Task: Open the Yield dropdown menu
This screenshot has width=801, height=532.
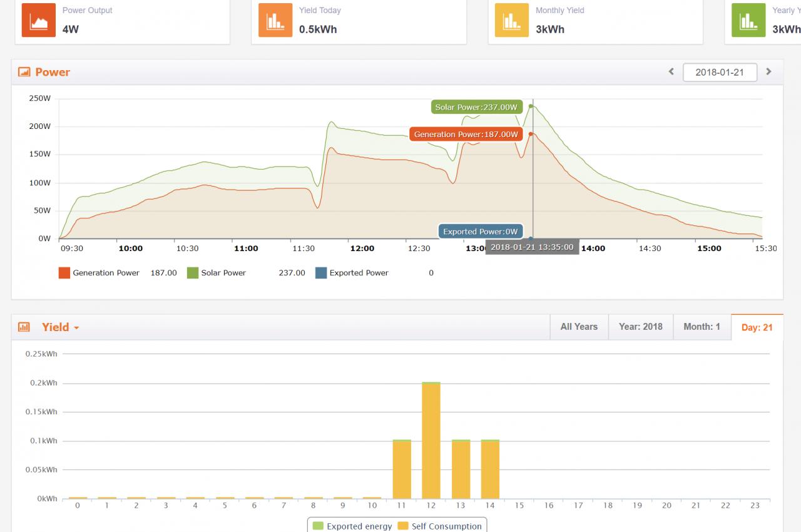Action: [x=61, y=327]
